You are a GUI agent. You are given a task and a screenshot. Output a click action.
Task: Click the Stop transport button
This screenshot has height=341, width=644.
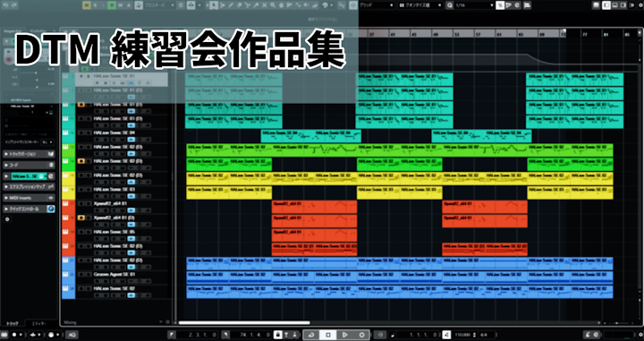click(327, 335)
